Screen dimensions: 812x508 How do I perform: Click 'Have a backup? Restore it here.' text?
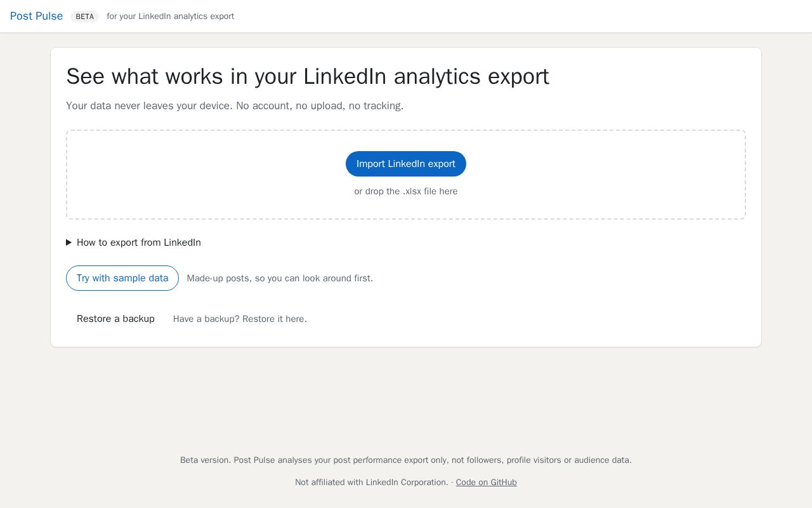pos(240,319)
